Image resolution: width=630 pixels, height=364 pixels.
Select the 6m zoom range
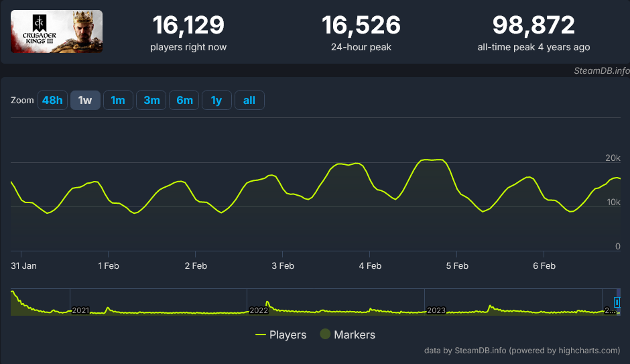coord(184,100)
